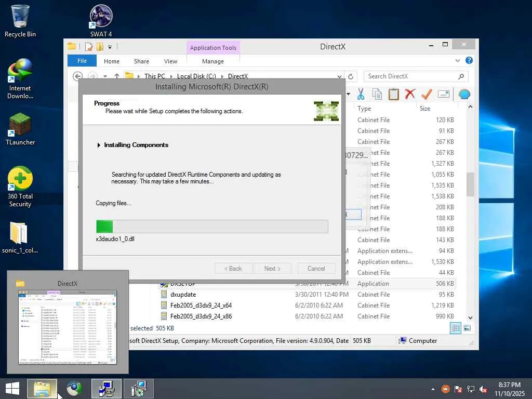Screen dimensions: 532x399
Task: Click the Explorer Help question mark icon
Action: pos(469,60)
